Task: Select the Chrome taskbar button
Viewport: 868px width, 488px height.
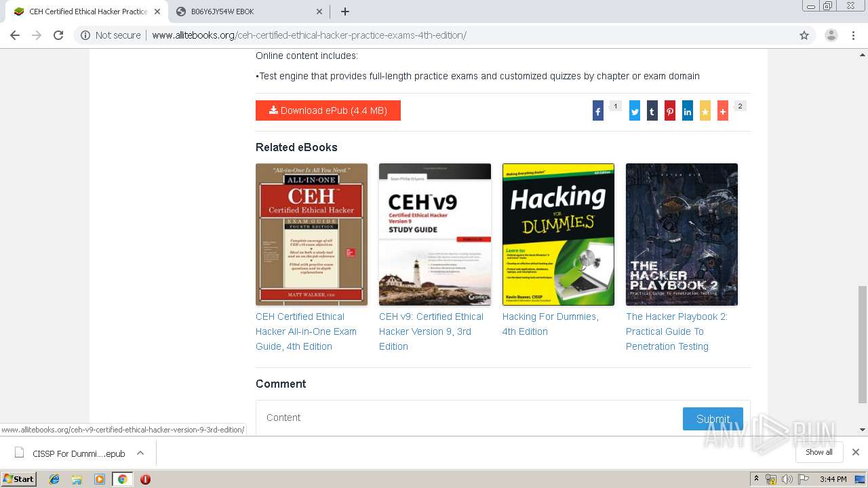Action: 122,479
